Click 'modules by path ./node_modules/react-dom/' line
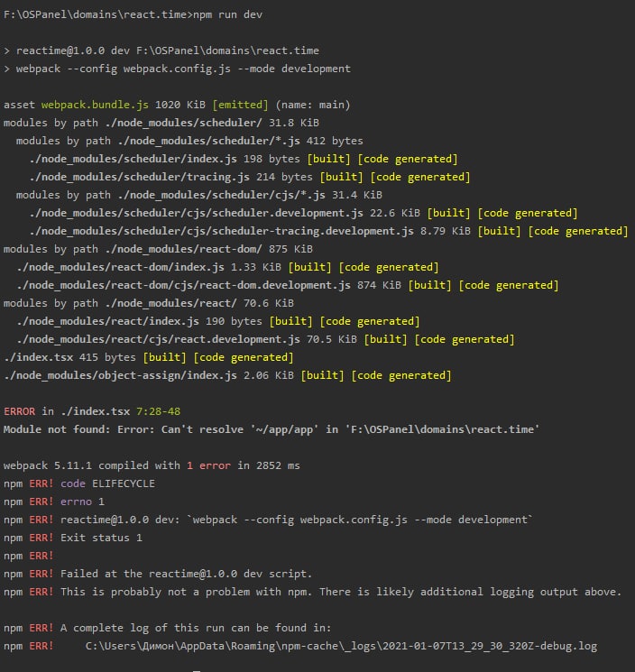The width and height of the screenshot is (635, 672). (x=158, y=249)
